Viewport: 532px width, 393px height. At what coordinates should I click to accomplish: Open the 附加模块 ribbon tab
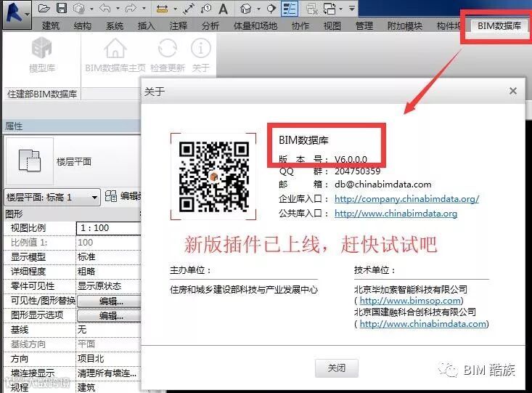tap(405, 26)
